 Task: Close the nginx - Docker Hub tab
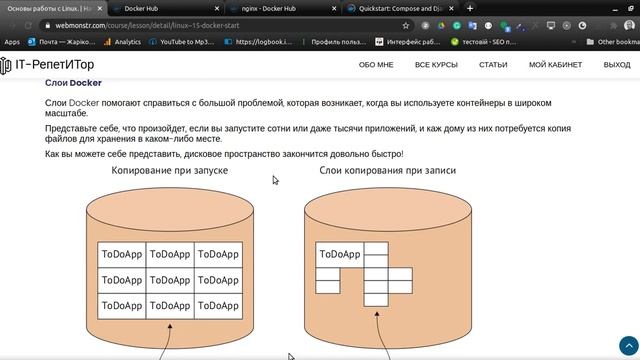coord(334,8)
